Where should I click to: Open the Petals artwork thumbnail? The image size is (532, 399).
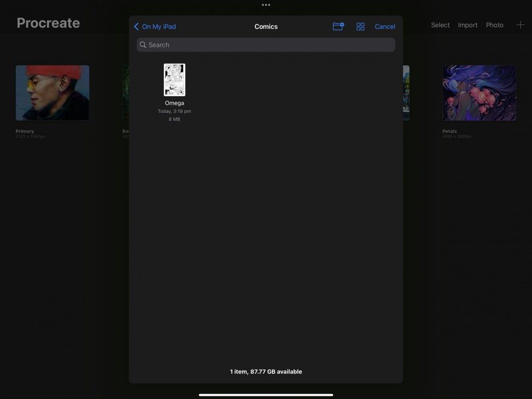(478, 92)
